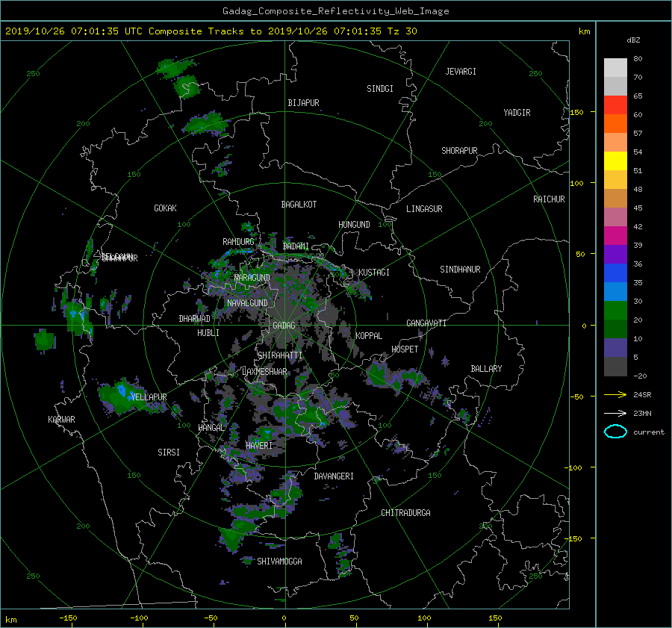Image resolution: width=672 pixels, height=628 pixels.
Task: Click the echo cell northwest of Bijapur
Action: coord(205,123)
